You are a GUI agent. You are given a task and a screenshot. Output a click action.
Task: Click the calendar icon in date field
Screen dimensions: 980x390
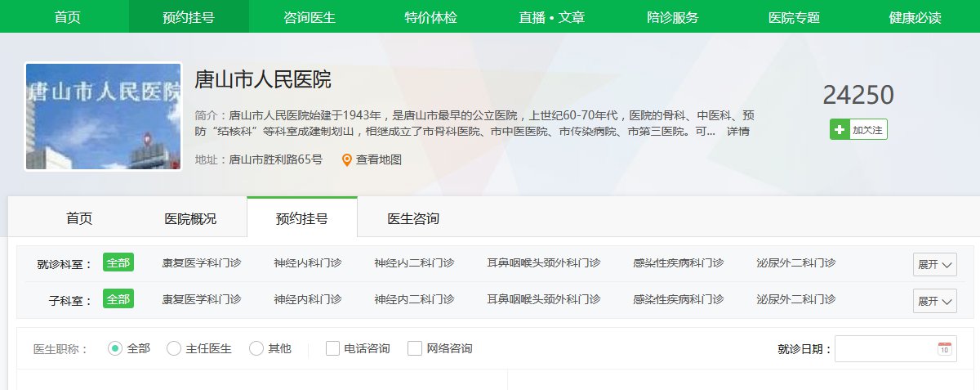(x=944, y=348)
